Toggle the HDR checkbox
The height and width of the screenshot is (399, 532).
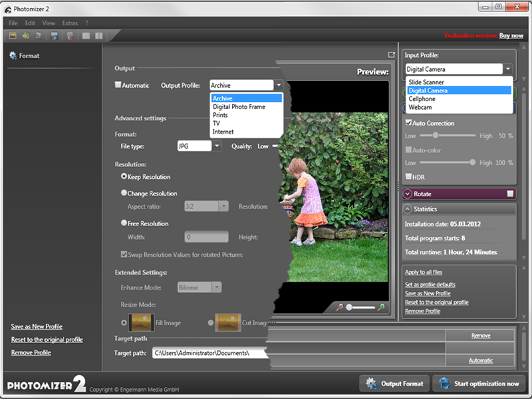408,176
